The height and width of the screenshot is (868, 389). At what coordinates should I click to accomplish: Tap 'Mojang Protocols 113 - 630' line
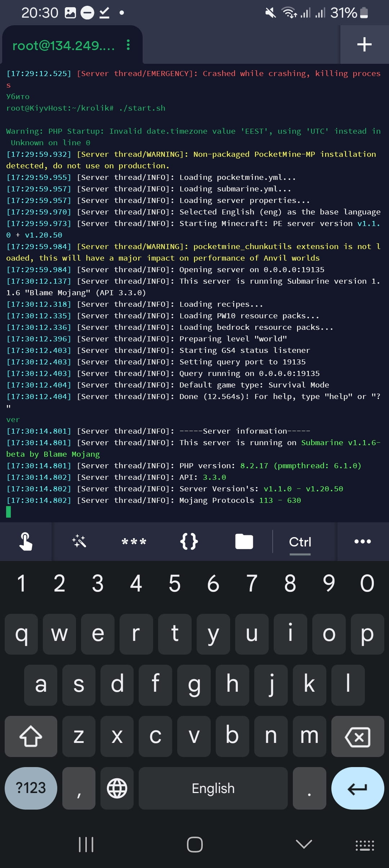pyautogui.click(x=240, y=500)
